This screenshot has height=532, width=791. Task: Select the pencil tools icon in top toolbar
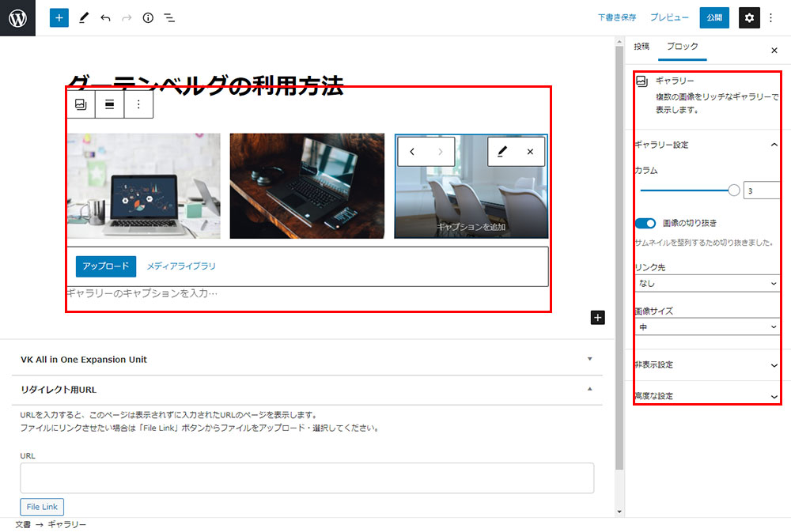click(x=84, y=17)
